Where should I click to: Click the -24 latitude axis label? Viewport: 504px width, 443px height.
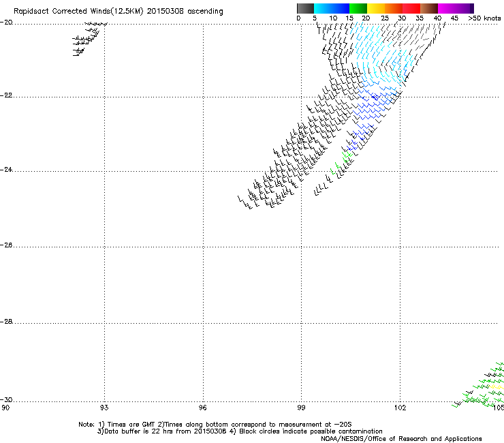click(6, 170)
